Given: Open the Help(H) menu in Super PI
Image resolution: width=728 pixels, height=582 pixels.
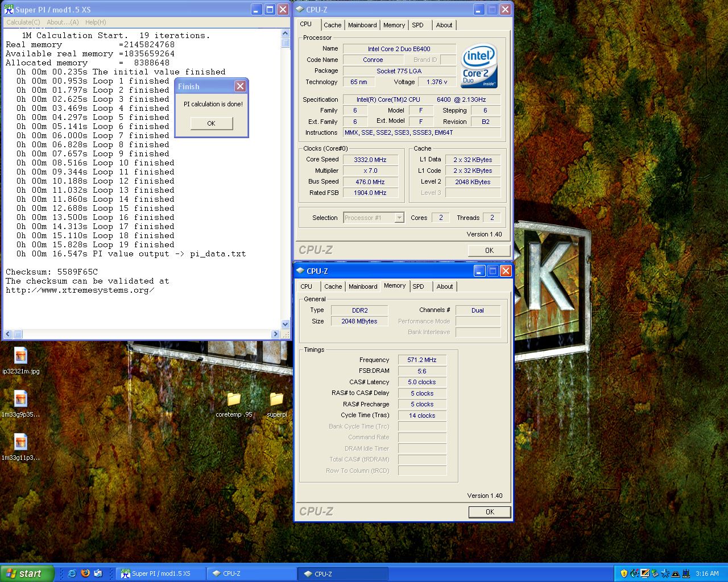Looking at the screenshot, I should click(95, 22).
